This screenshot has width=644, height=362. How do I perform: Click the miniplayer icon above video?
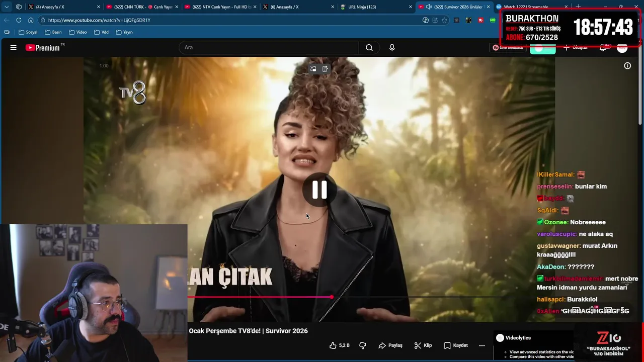pyautogui.click(x=313, y=69)
